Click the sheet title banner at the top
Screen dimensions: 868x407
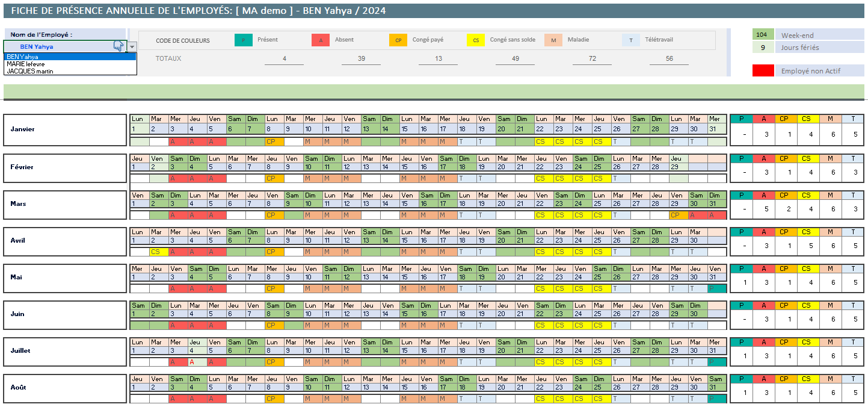coord(434,11)
